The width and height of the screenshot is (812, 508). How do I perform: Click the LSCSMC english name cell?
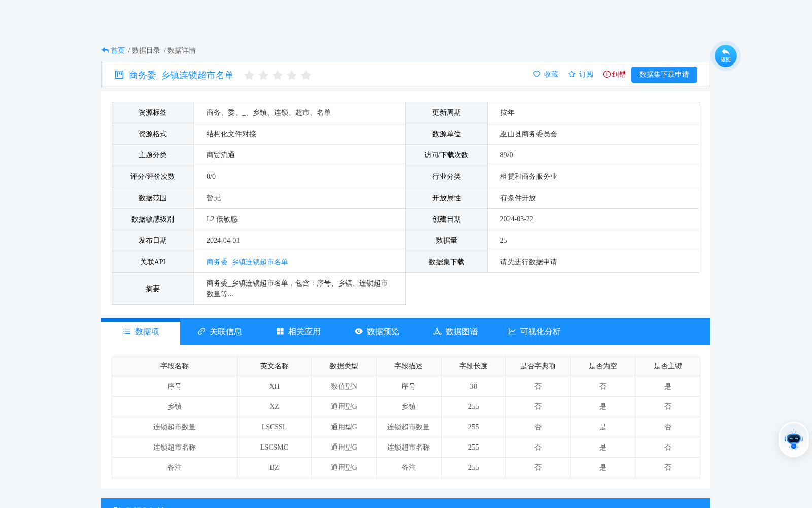point(275,448)
